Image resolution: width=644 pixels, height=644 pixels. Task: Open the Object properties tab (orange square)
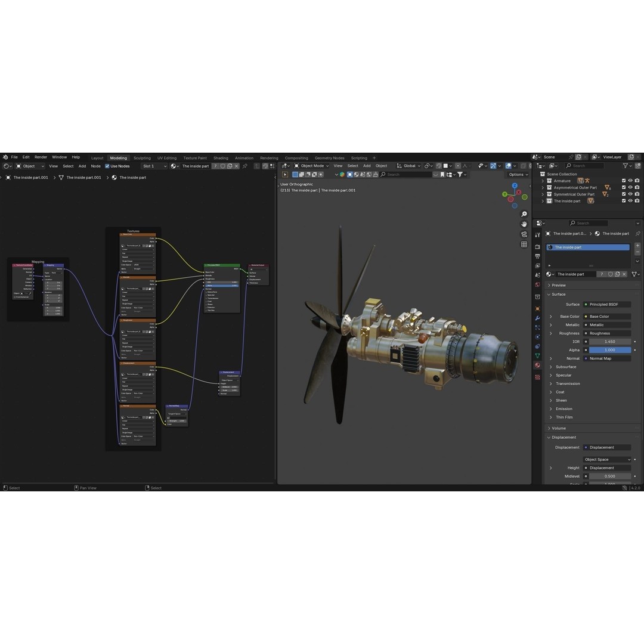(x=538, y=308)
